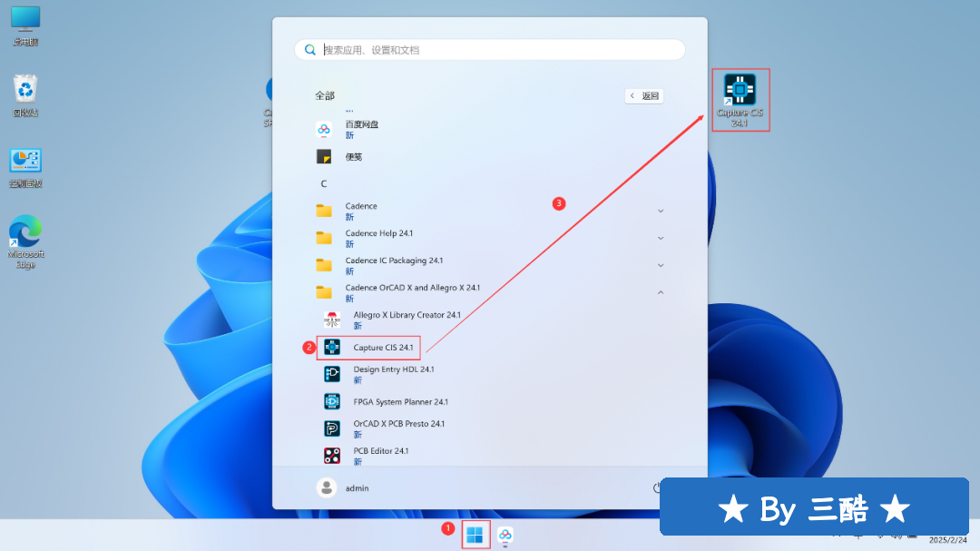Open Baidu Netdisk icon in taskbar
Image resolution: width=980 pixels, height=551 pixels.
click(505, 536)
